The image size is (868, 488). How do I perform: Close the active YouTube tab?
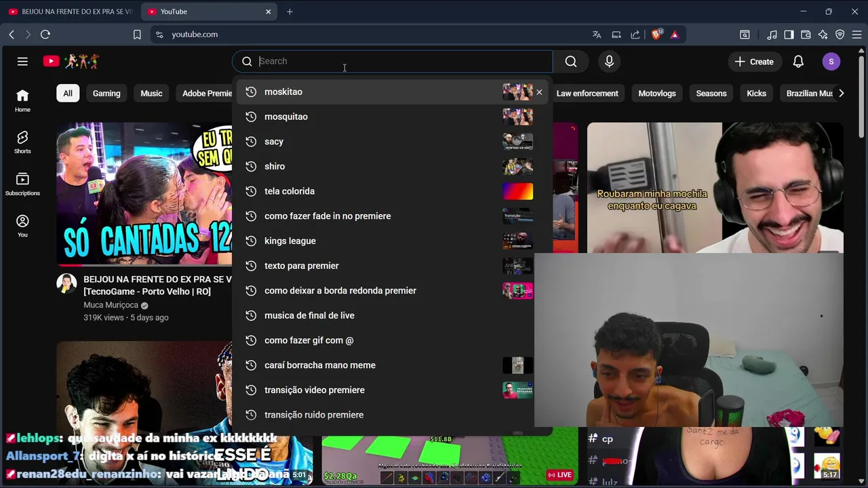click(x=268, y=12)
